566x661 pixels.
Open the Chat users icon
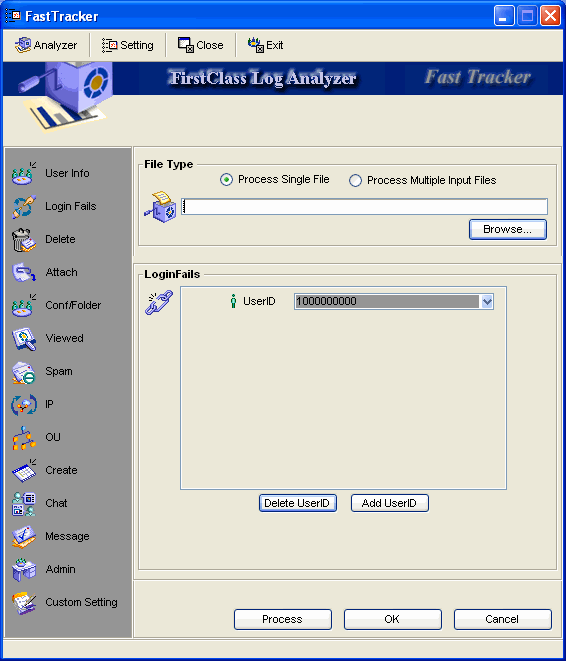pyautogui.click(x=24, y=504)
